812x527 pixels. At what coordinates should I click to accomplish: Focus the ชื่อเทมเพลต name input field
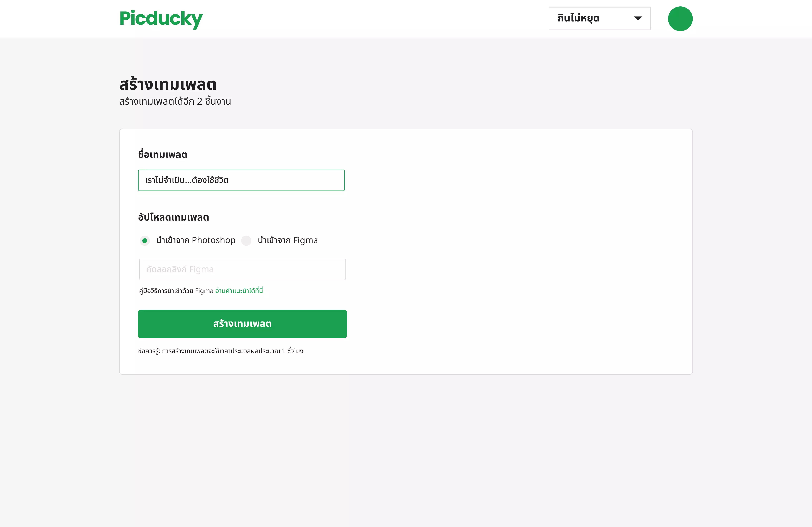pyautogui.click(x=241, y=180)
